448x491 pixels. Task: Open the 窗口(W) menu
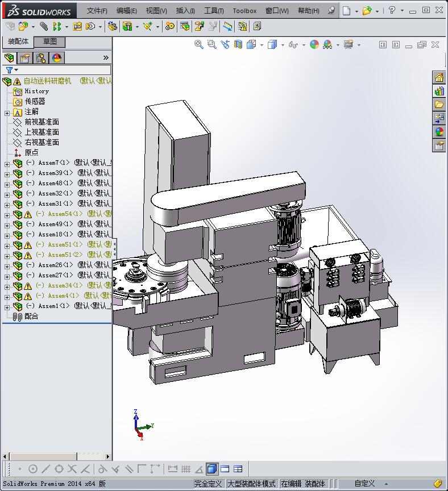pos(277,11)
